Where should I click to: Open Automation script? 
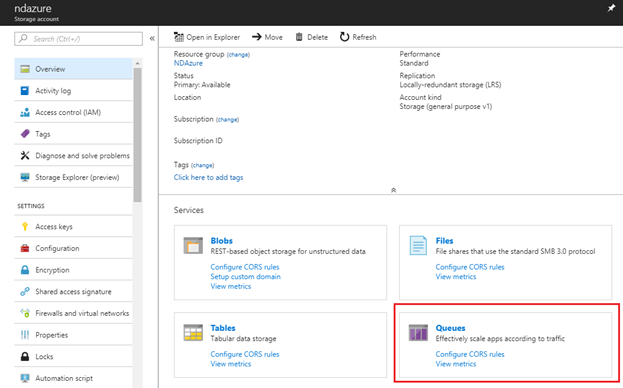(74, 378)
